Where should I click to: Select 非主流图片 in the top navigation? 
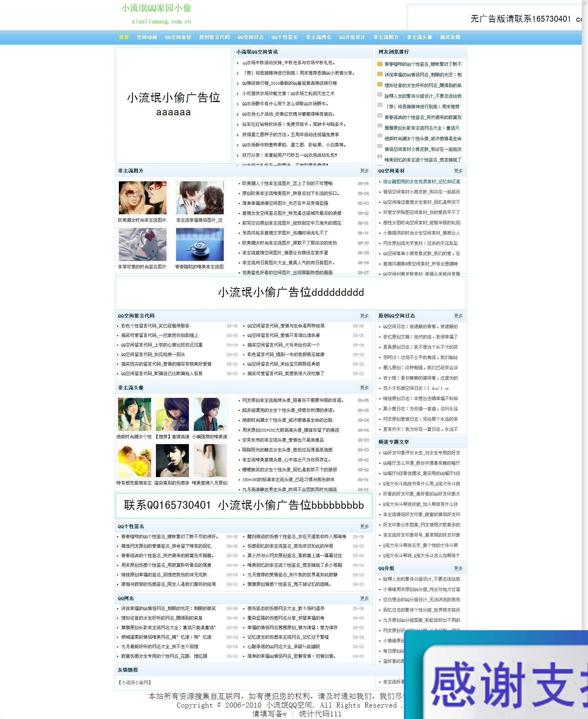coord(386,37)
